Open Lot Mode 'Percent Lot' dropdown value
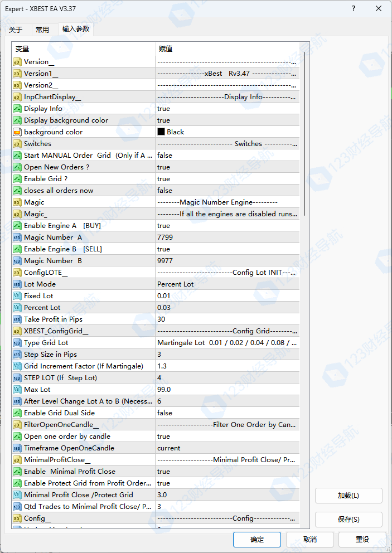Screen dimensions: 392x553 pyautogui.click(x=227, y=284)
